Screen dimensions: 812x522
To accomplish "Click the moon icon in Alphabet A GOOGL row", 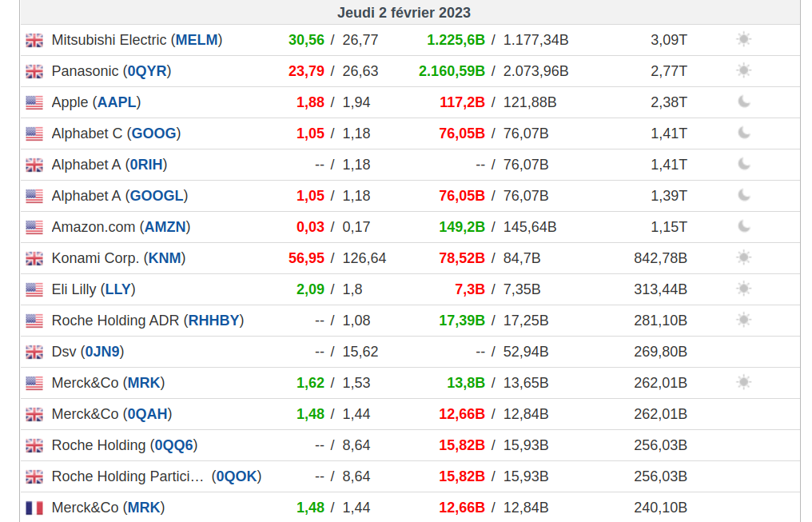I will [743, 195].
